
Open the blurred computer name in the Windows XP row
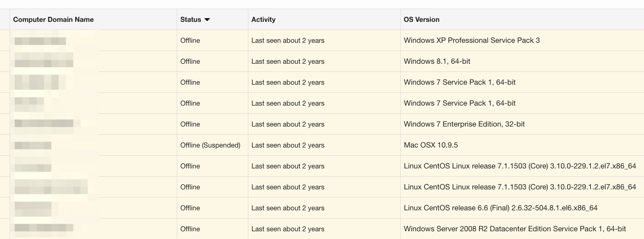[x=40, y=41]
